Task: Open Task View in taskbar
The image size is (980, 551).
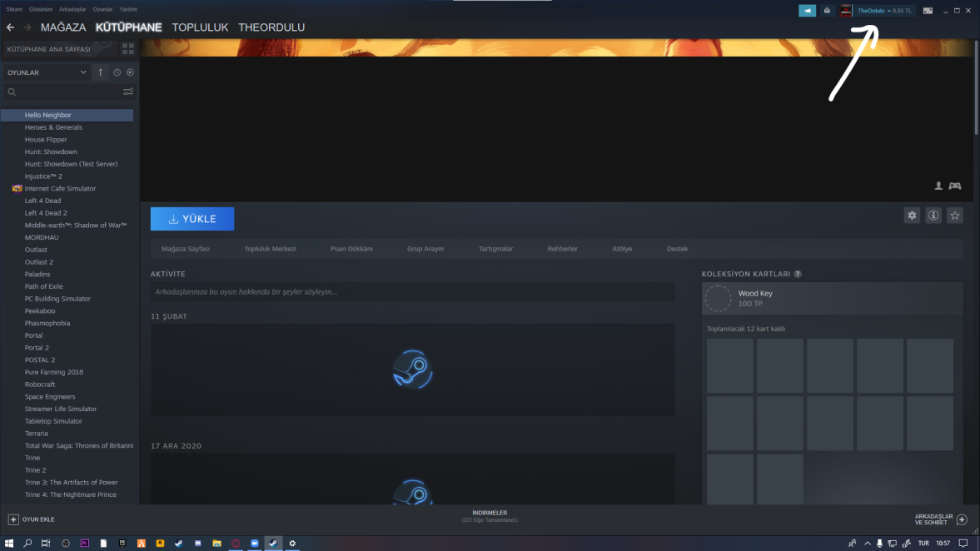Action: click(46, 544)
